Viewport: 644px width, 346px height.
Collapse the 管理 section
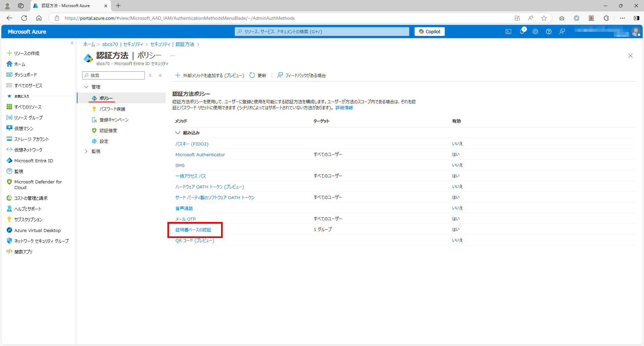(86, 87)
